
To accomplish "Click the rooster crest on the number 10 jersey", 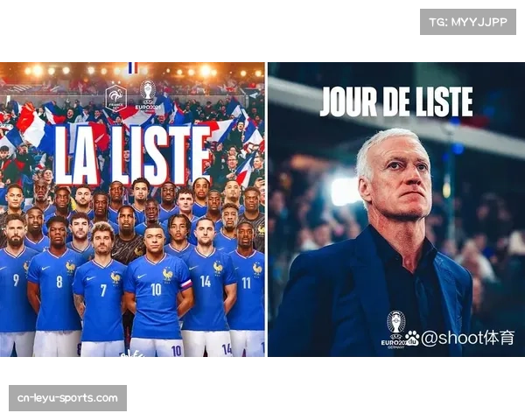I will [x=168, y=274].
